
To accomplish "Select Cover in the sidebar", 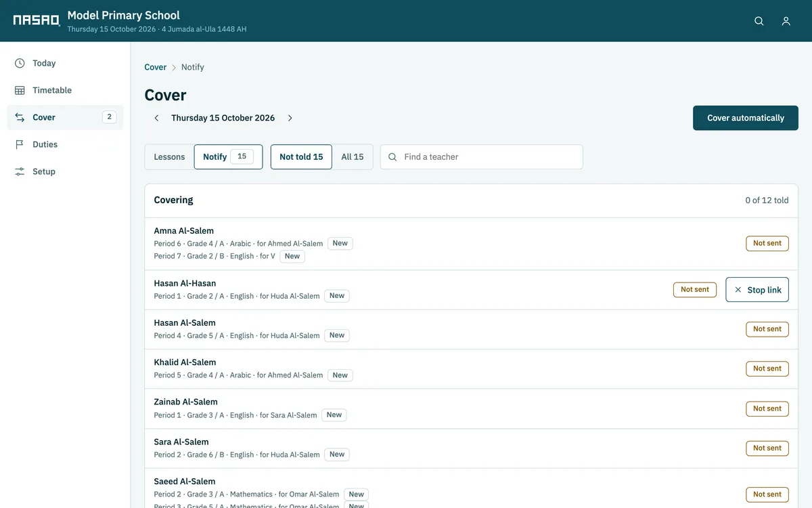I will pos(65,117).
